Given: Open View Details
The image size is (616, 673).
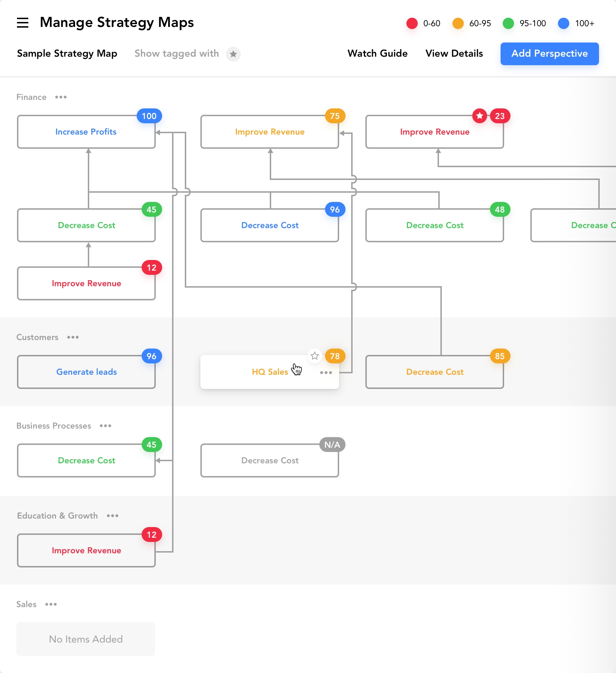Looking at the screenshot, I should (454, 53).
